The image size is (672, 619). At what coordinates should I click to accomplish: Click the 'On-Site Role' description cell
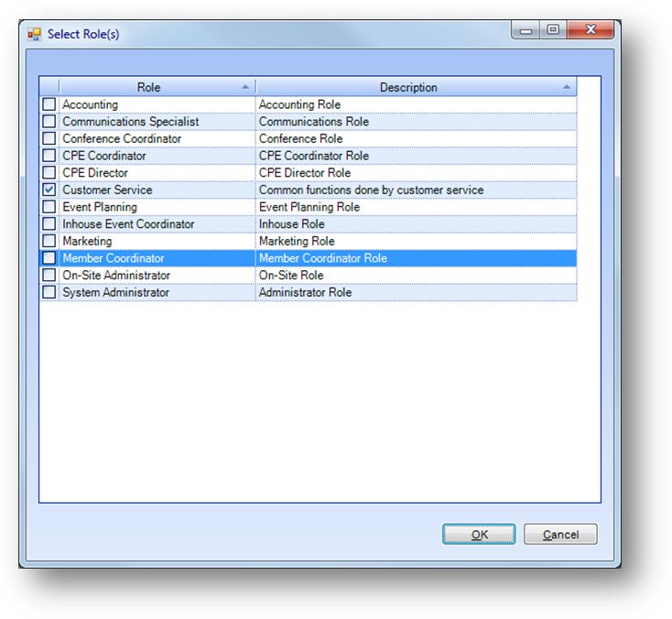click(x=417, y=275)
